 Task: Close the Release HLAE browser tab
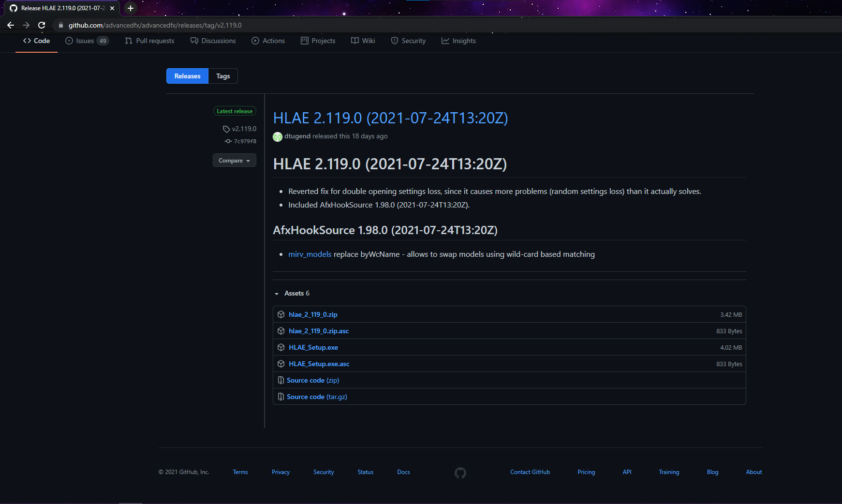click(112, 8)
